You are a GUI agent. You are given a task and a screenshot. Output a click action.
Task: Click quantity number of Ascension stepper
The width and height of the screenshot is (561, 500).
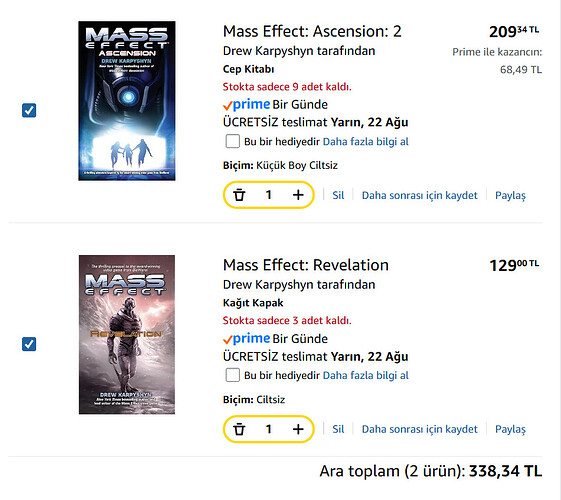pos(269,195)
